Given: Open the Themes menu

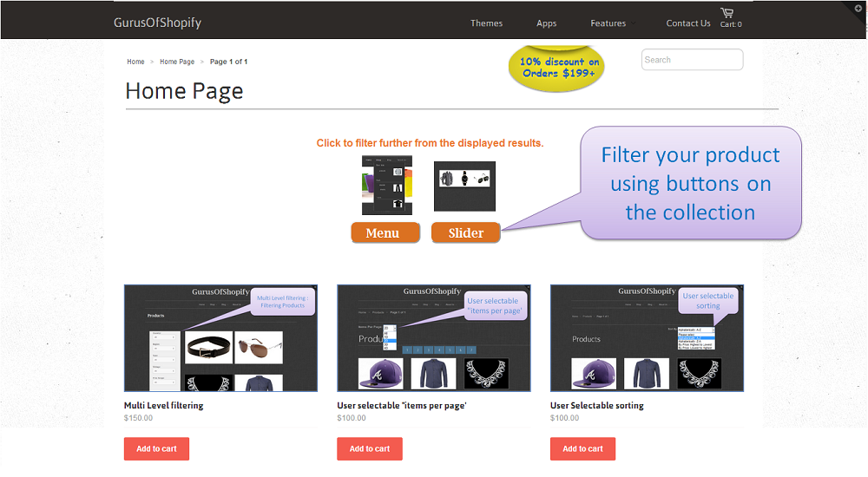Looking at the screenshot, I should (x=486, y=23).
